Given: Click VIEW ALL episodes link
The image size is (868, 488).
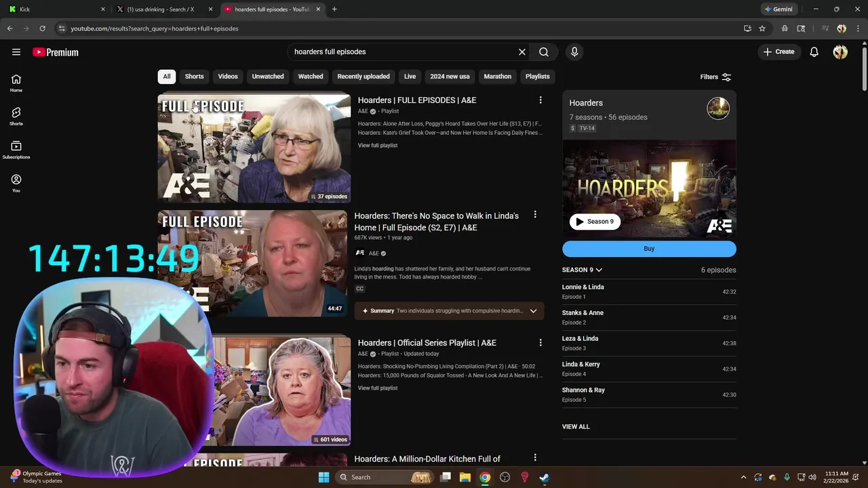Looking at the screenshot, I should point(576,426).
